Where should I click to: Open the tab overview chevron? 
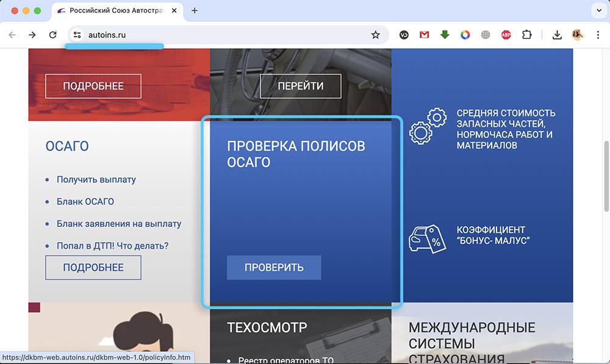[x=598, y=10]
